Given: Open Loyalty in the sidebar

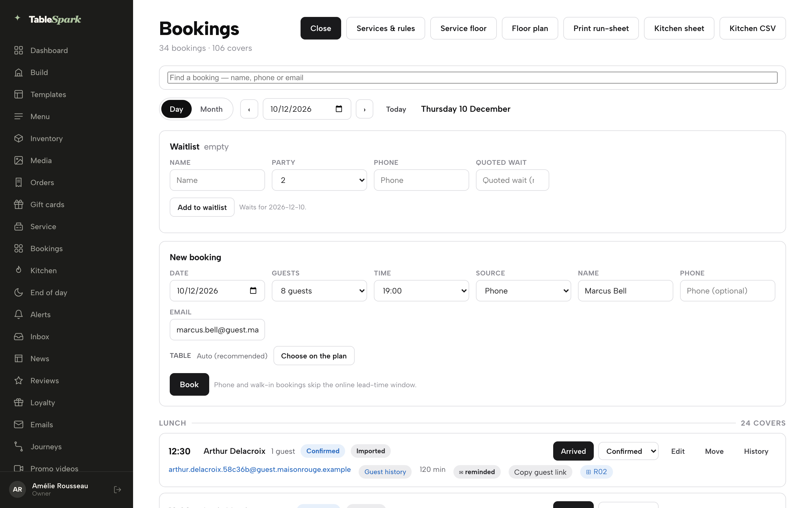Looking at the screenshot, I should click(43, 402).
